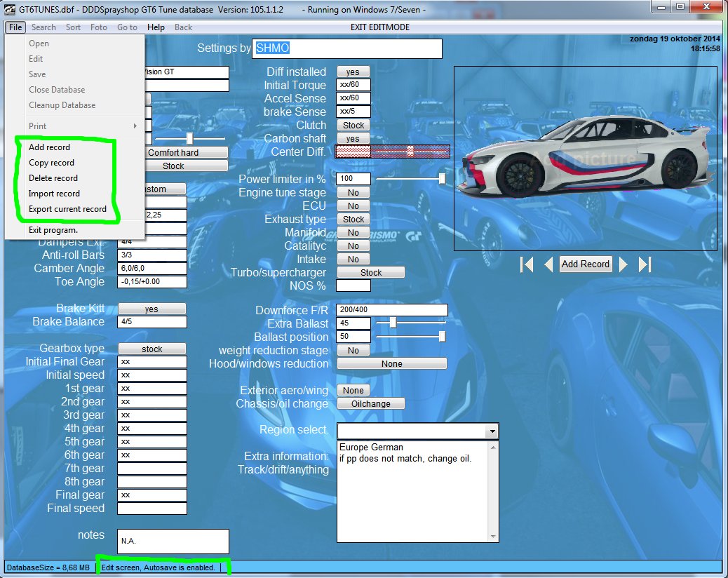Image resolution: width=728 pixels, height=578 pixels.
Task: Change the Gearbox type stock selector
Action: (151, 349)
